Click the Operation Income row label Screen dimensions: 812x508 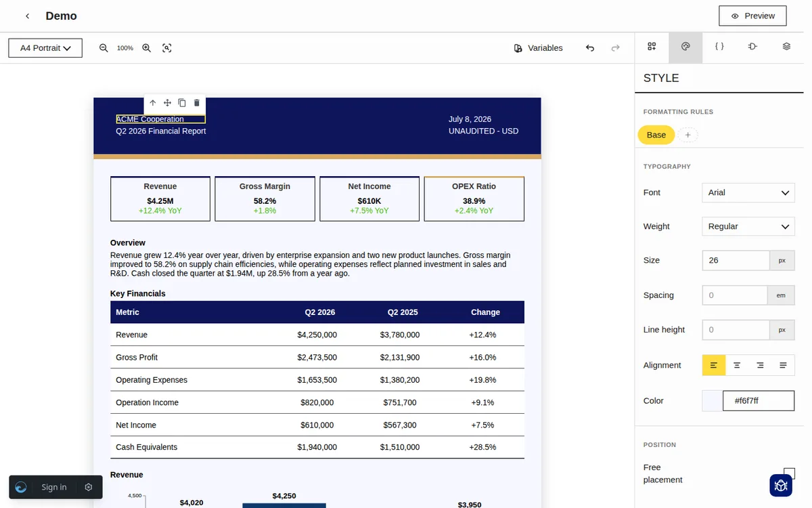148,402
